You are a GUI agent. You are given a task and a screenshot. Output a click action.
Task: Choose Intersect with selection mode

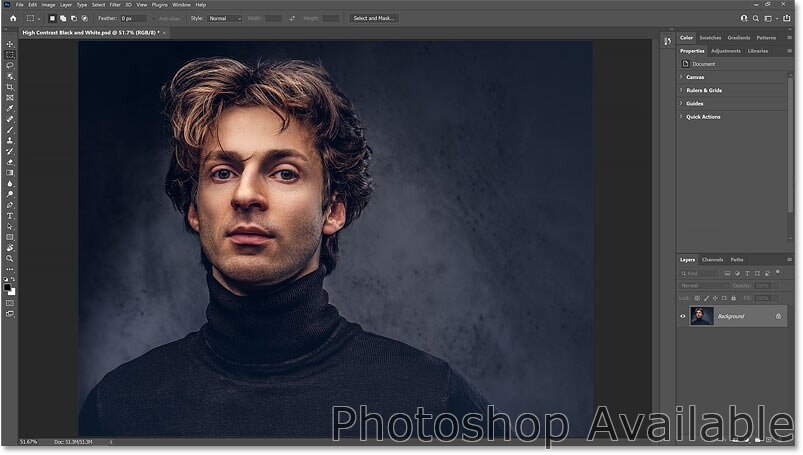tap(85, 18)
